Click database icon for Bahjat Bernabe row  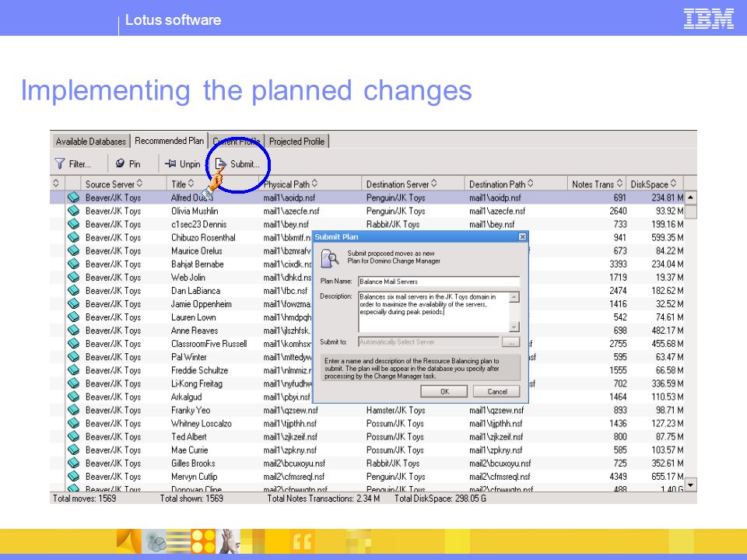pos(73,264)
